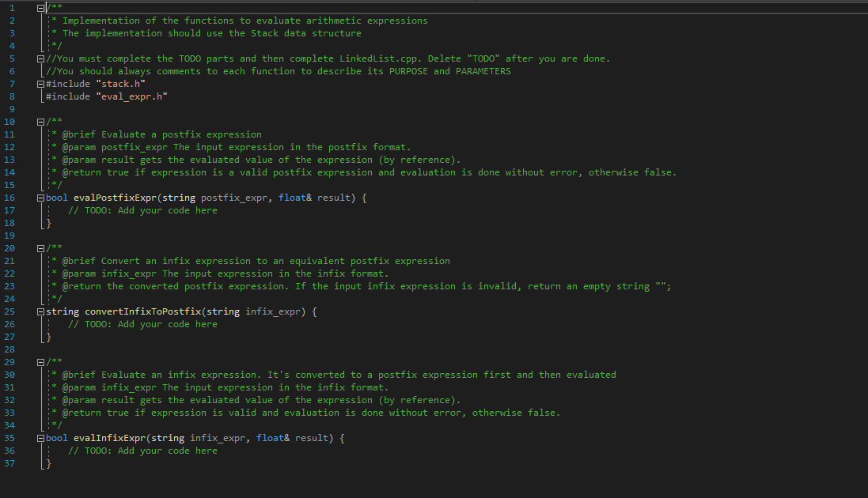Place cursor in "stack.h" include string
Screen dimensions: 868x498
pyautogui.click(x=121, y=84)
